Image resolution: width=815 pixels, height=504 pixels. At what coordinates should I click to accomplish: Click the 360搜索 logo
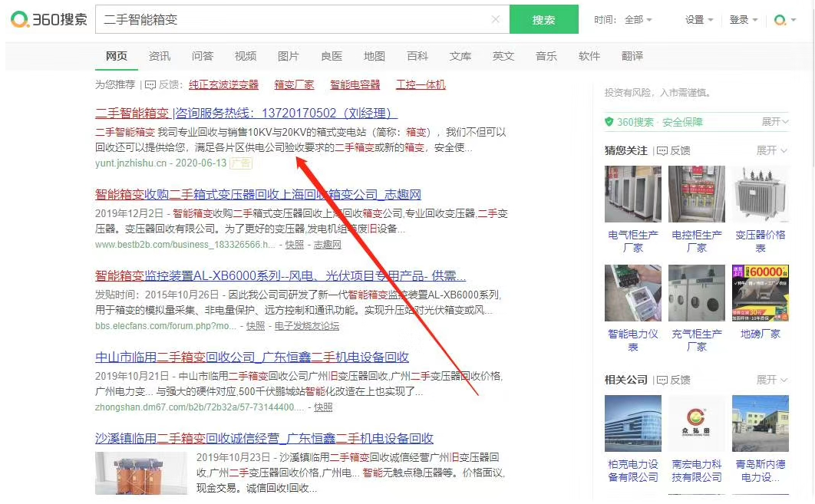pyautogui.click(x=49, y=20)
